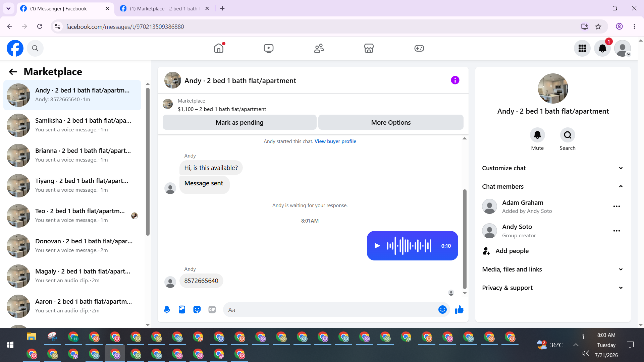Open Teo conversation in list
The width and height of the screenshot is (644, 362).
click(72, 216)
